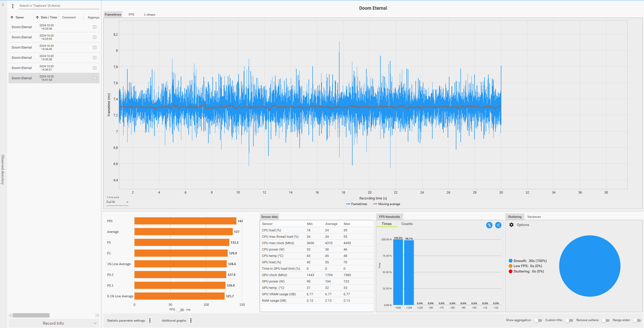This screenshot has height=328, width=644.
Task: Expand the Observed directory side panel arrow
Action: click(x=3, y=5)
